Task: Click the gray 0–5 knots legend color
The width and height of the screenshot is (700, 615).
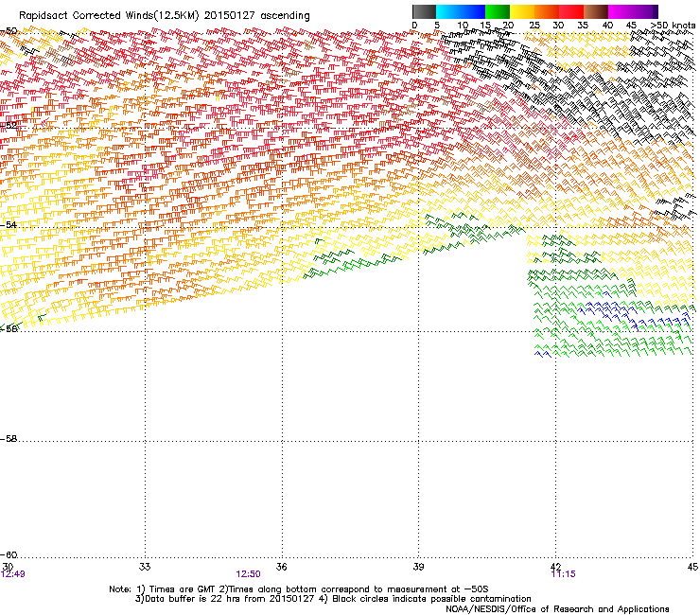Action: [x=424, y=11]
